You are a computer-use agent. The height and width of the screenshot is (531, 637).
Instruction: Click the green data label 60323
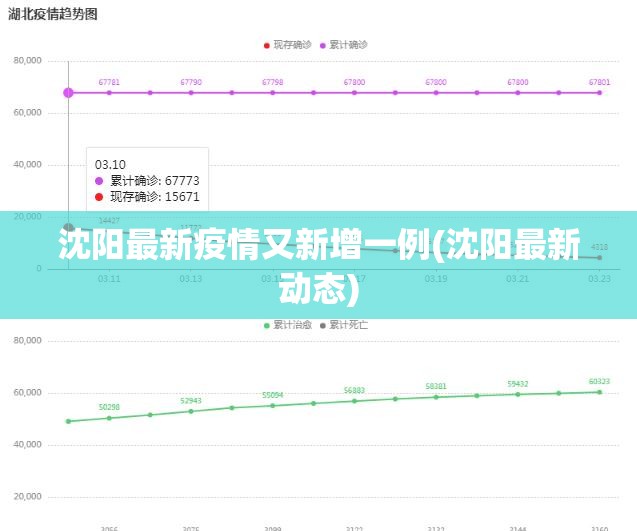(600, 381)
